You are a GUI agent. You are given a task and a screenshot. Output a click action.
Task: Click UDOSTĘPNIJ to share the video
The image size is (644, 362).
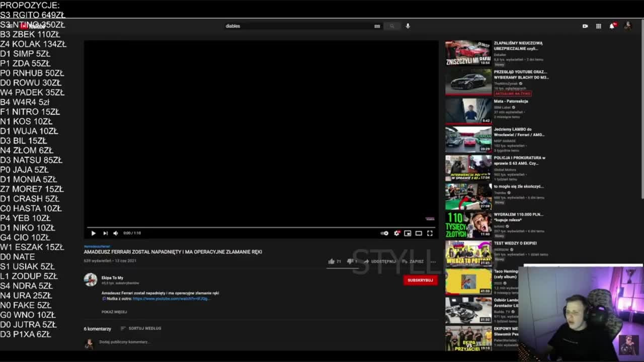380,261
